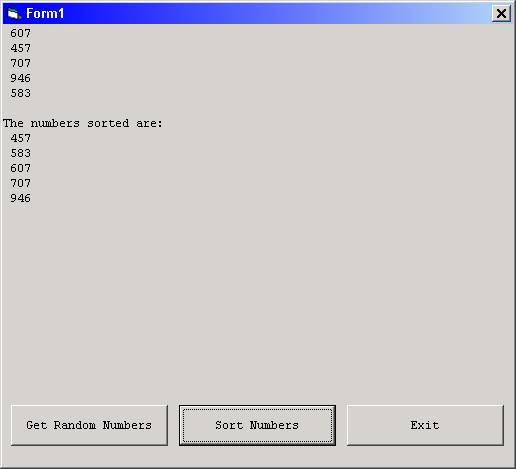This screenshot has width=516, height=469.
Task: Click the Form1 title text
Action: pyautogui.click(x=45, y=14)
